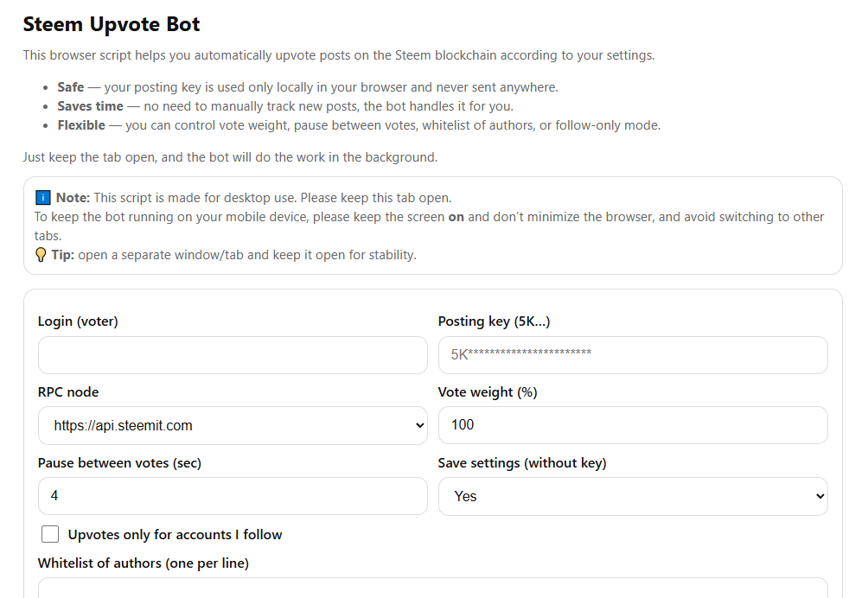Select the Vote weight field showing 100

(x=633, y=425)
